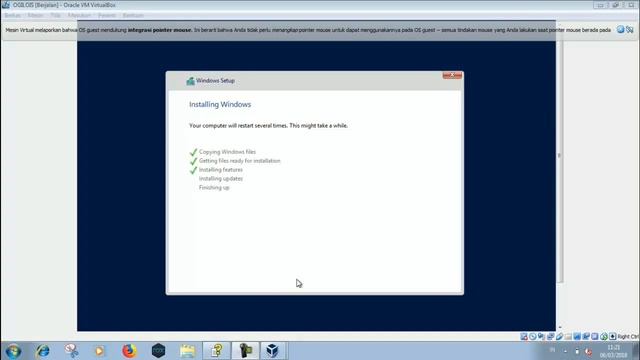The image size is (640, 360).
Task: Click the network adapter status icon
Action: click(550, 336)
